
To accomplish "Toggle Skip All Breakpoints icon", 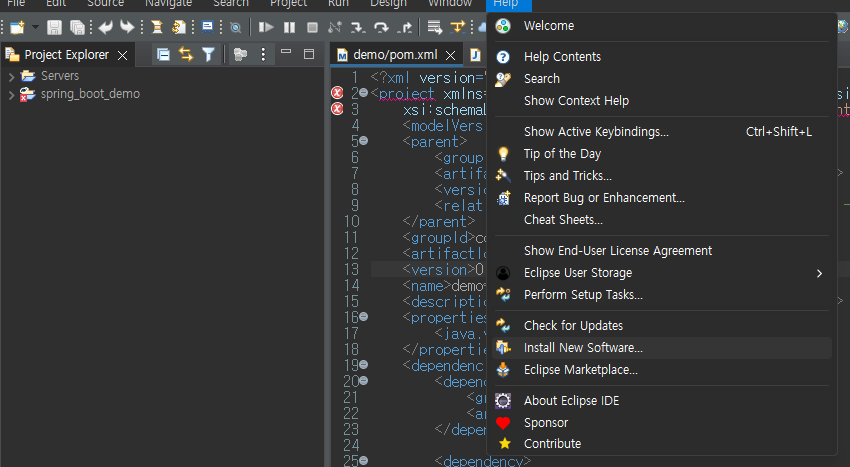I will [235, 27].
